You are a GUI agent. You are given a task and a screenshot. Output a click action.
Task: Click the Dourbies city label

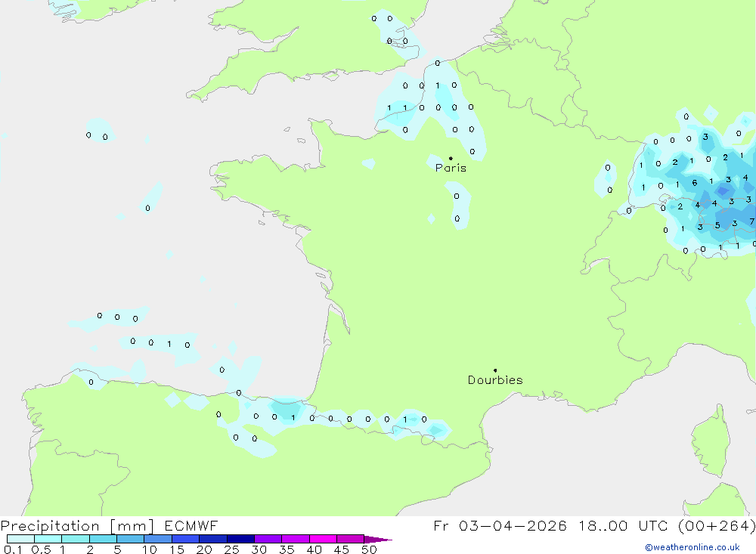point(495,380)
